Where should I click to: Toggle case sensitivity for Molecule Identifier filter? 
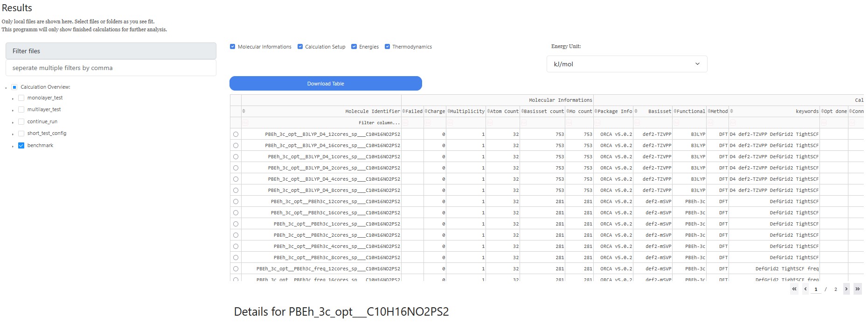pos(245,122)
